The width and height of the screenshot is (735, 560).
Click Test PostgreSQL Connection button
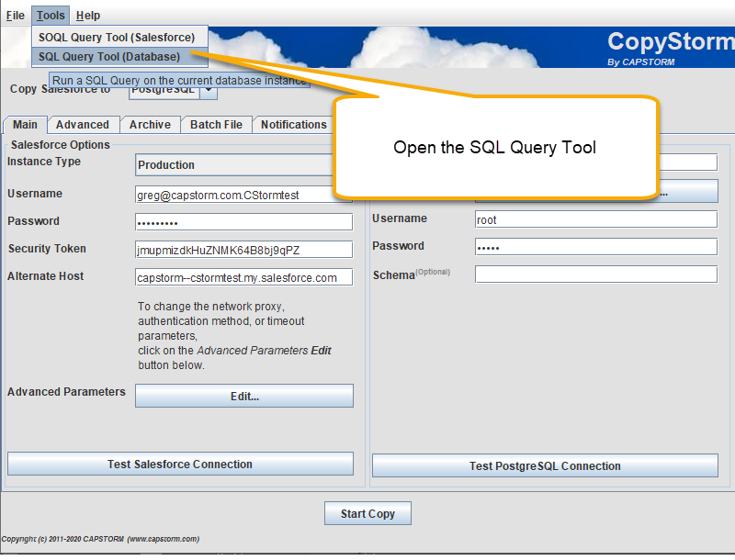click(x=545, y=465)
